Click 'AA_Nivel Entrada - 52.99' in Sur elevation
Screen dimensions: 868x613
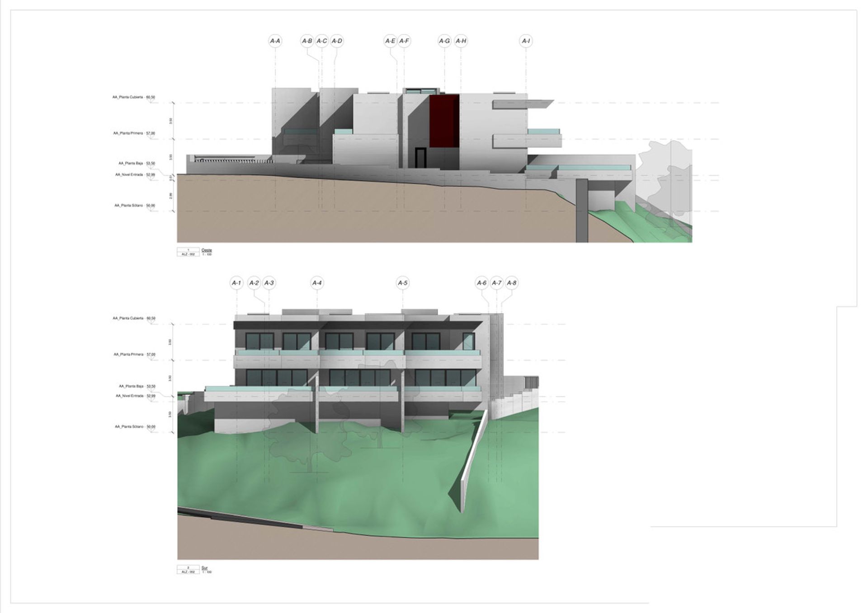tap(135, 396)
